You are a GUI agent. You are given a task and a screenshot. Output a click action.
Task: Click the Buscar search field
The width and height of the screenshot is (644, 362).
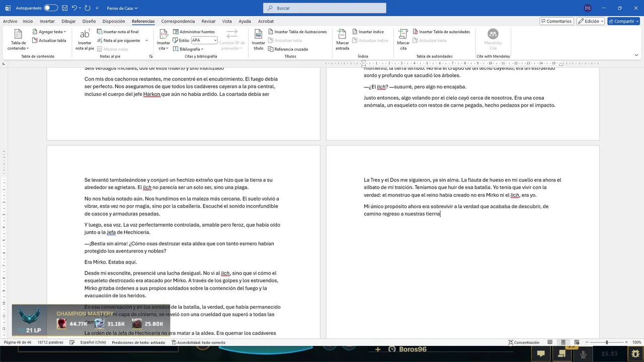(x=325, y=8)
